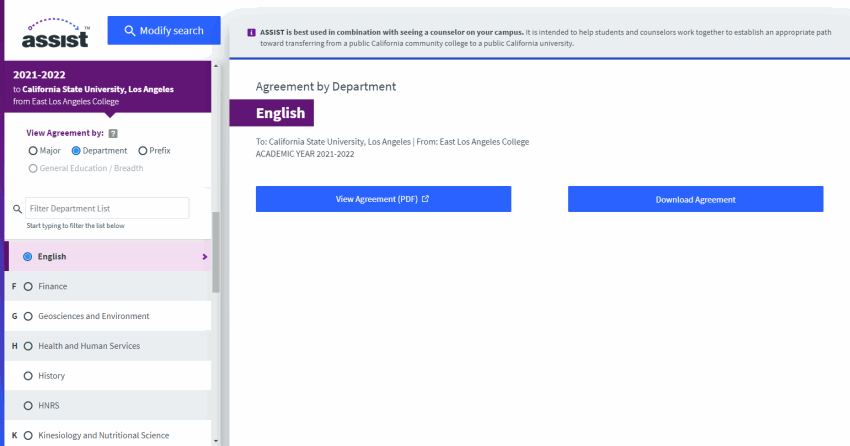Click the arrow next to the English department row
850x446 pixels.
pos(204,257)
